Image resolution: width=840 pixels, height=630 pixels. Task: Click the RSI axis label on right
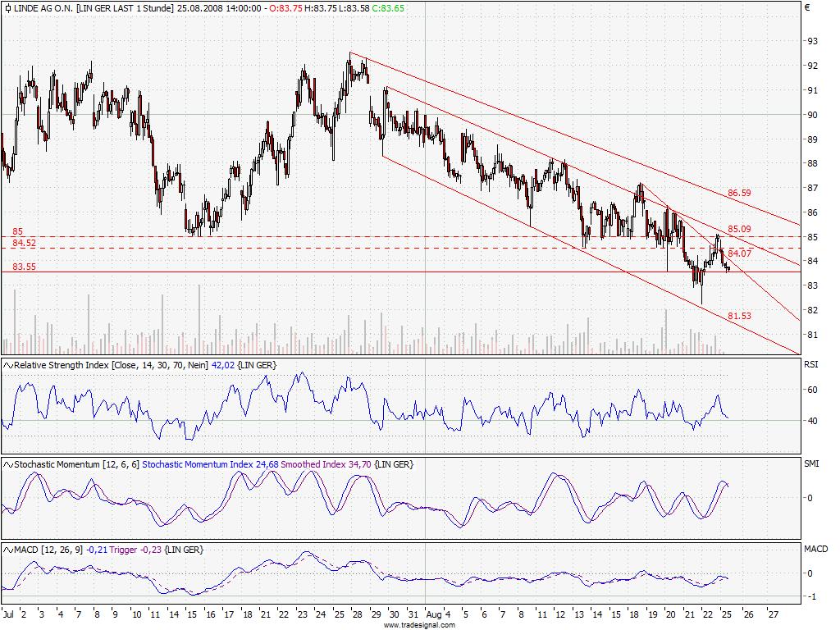(x=811, y=363)
